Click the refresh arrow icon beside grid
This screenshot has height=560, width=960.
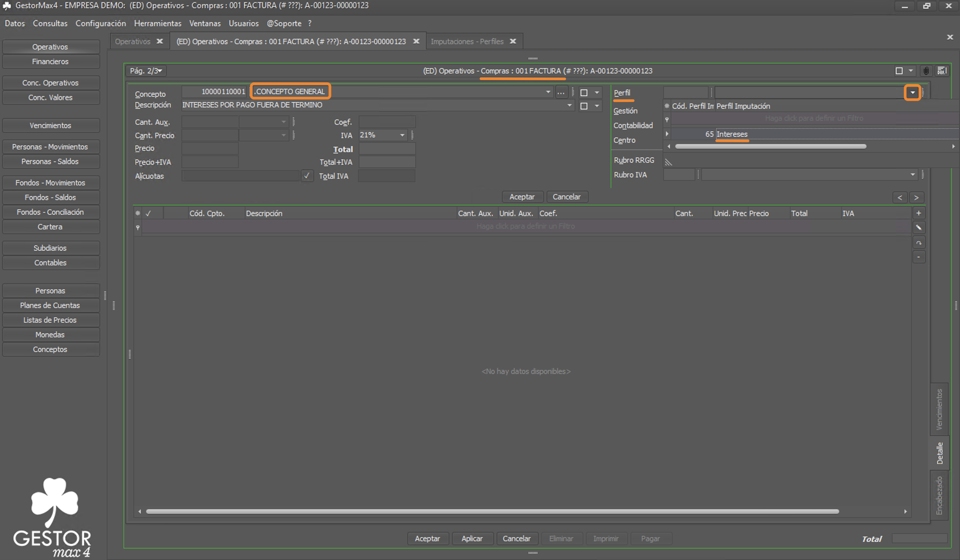coord(918,243)
